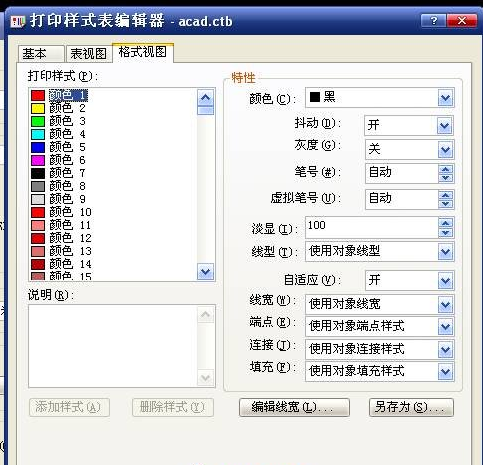Click the description box scroll up arrow
The height and width of the screenshot is (465, 483).
(205, 315)
